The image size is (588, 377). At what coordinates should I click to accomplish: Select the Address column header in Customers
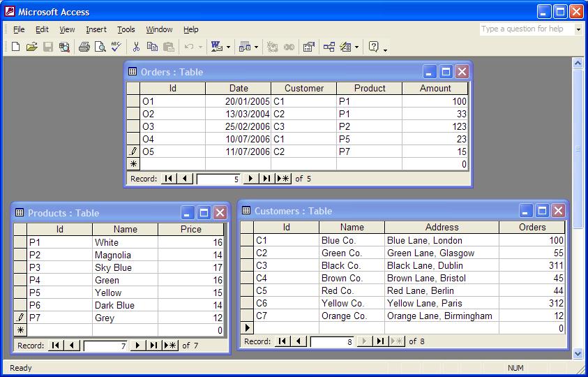(x=442, y=227)
